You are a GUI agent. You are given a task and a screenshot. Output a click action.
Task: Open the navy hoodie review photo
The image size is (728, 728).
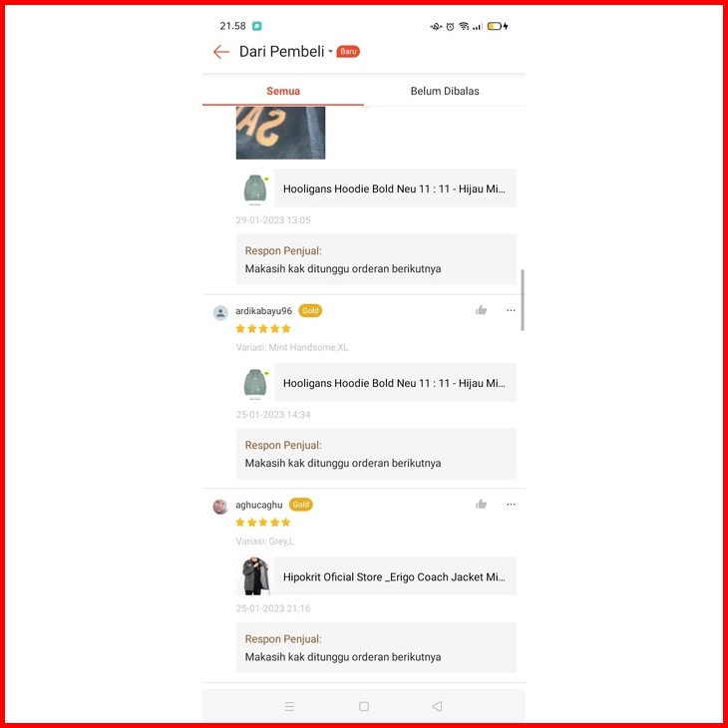tap(280, 133)
